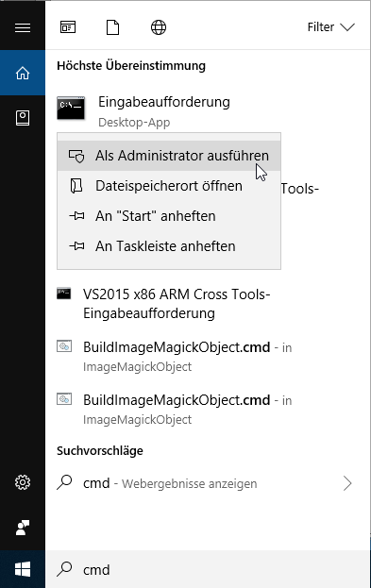Filter results by Apps icon
Image resolution: width=371 pixels, height=588 pixels.
point(68,27)
